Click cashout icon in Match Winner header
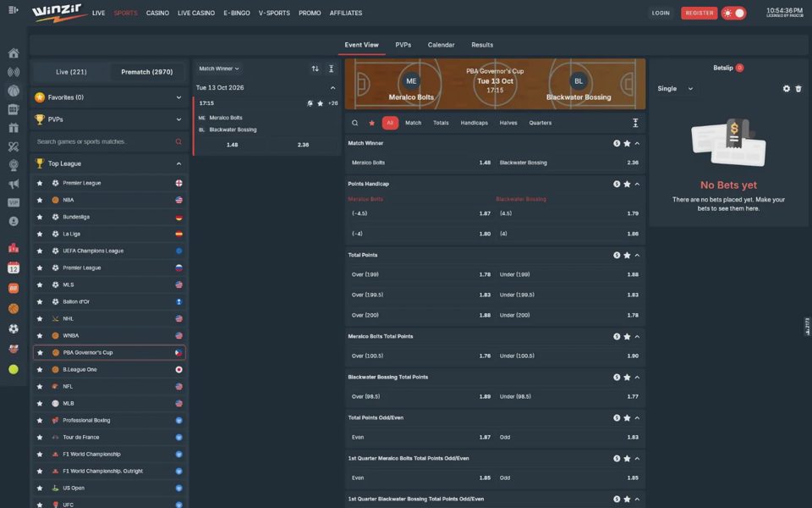 [617, 143]
